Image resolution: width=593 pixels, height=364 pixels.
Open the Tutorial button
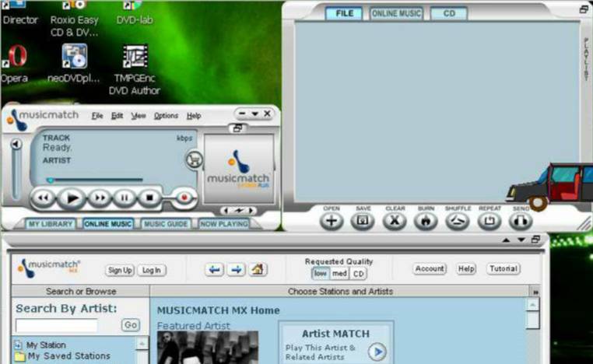point(504,269)
